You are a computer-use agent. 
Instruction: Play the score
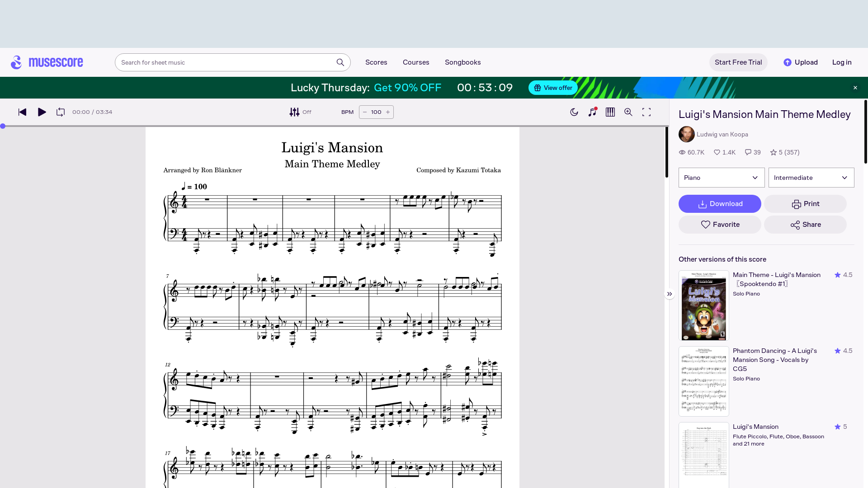(42, 112)
